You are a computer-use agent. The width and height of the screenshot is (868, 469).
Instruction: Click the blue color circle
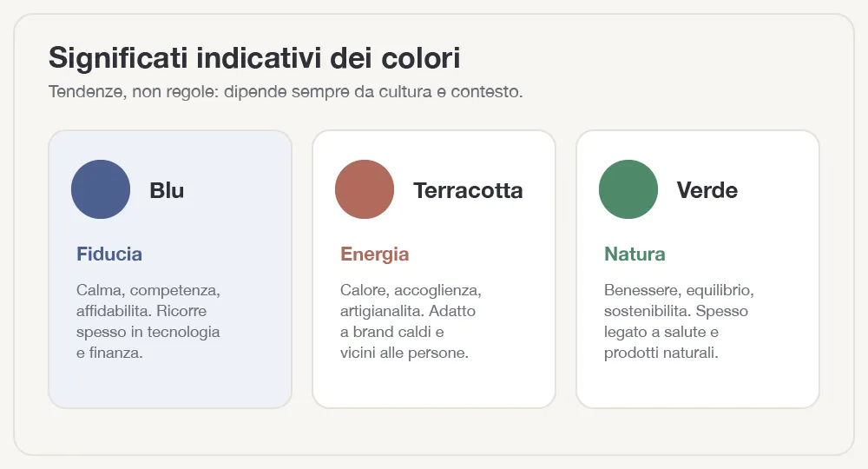[101, 189]
